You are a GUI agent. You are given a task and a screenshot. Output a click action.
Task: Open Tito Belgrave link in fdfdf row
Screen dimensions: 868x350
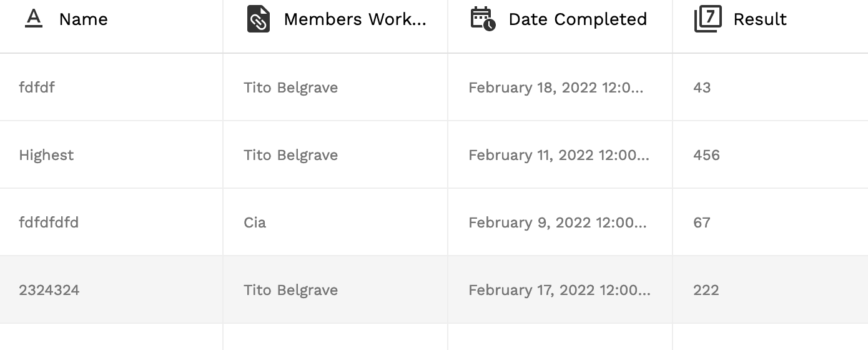coord(291,87)
